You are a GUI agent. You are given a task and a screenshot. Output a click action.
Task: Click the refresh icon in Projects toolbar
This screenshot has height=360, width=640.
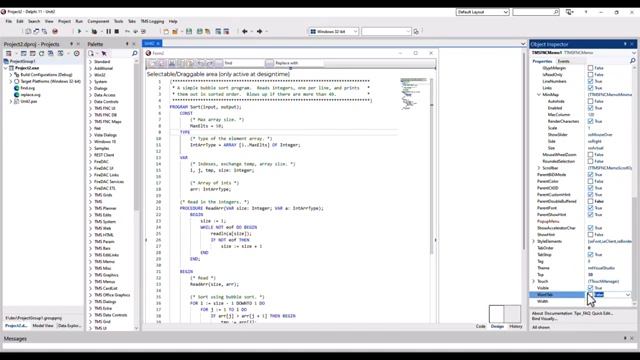[x=42, y=53]
